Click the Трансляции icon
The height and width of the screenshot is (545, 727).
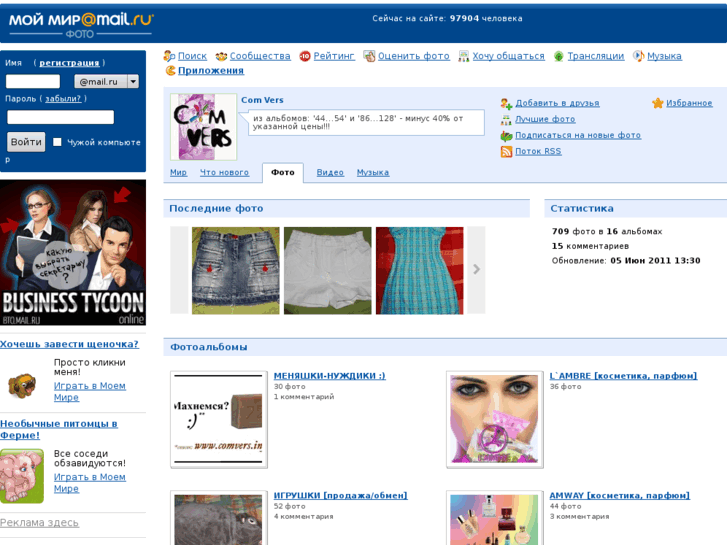(559, 56)
